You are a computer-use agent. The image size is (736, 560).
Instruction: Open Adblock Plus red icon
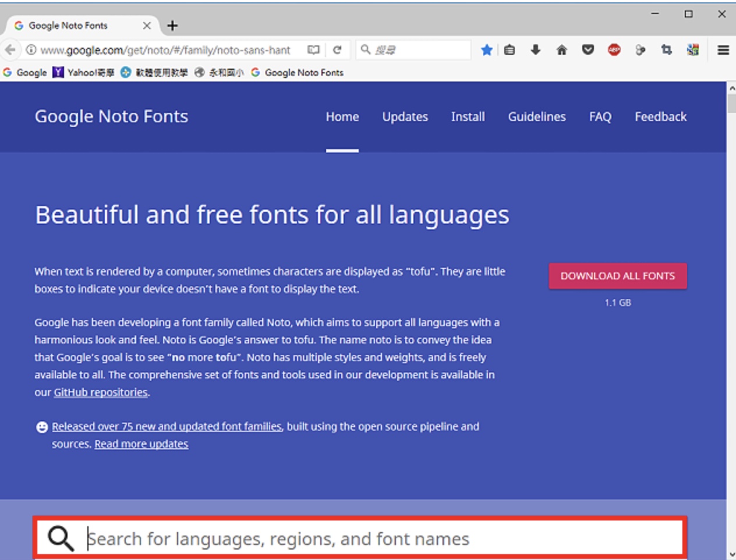614,50
